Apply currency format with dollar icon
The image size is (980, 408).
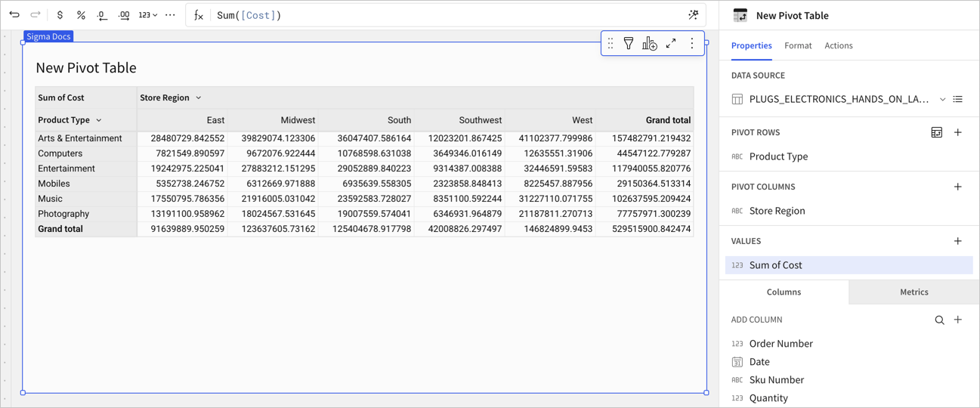tap(60, 15)
